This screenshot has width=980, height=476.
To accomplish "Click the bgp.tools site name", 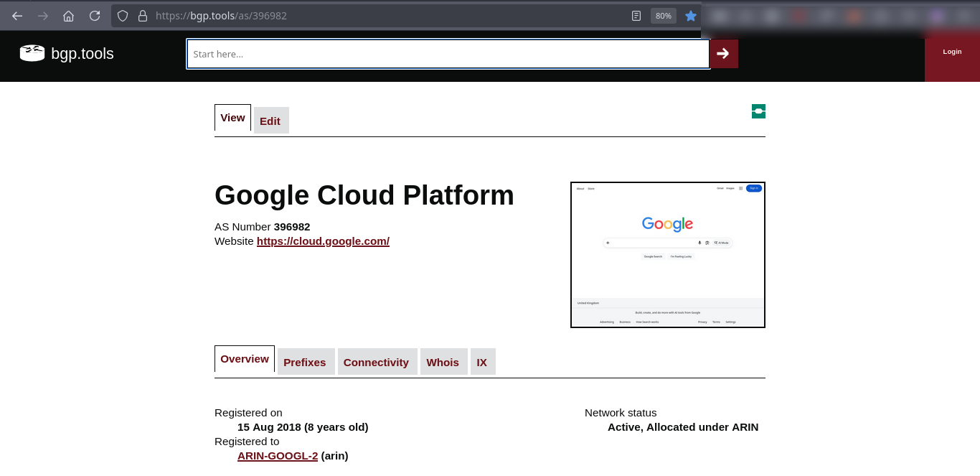I will pos(83,54).
